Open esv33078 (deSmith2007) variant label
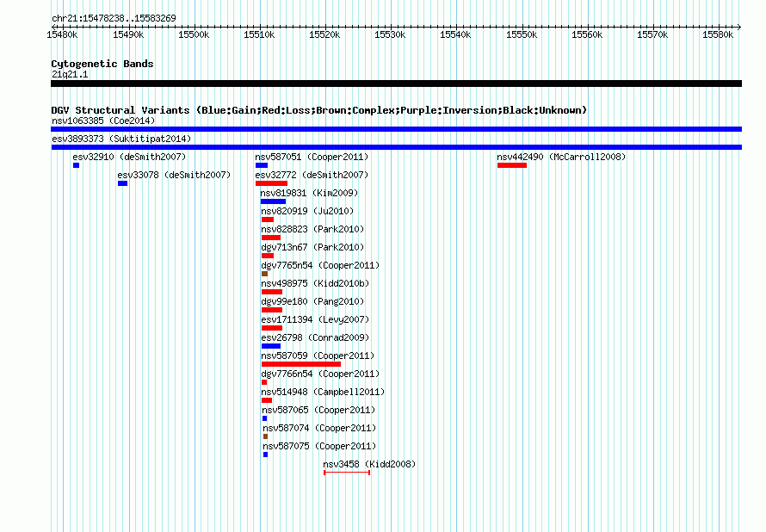Screen dimensions: 766x532 tap(174, 175)
